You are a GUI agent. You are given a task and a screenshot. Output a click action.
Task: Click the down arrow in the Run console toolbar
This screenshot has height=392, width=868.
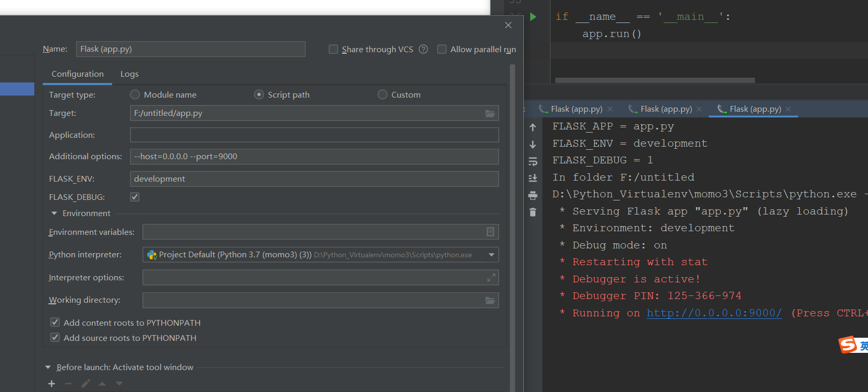tap(533, 145)
